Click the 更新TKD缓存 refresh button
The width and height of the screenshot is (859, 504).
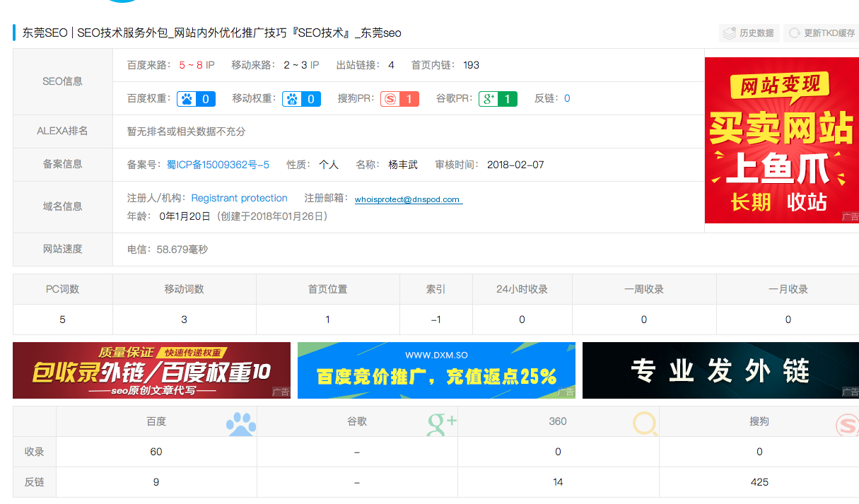(822, 33)
